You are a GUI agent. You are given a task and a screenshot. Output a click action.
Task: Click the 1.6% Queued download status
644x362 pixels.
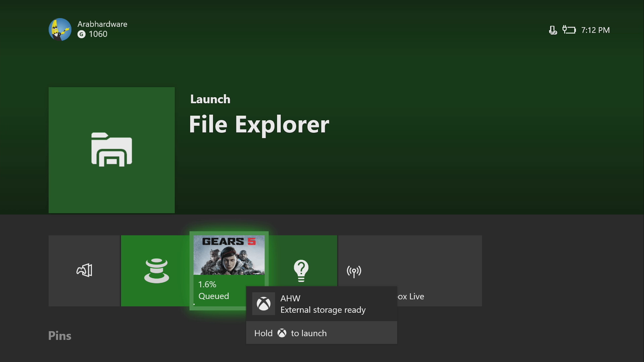pos(214,290)
